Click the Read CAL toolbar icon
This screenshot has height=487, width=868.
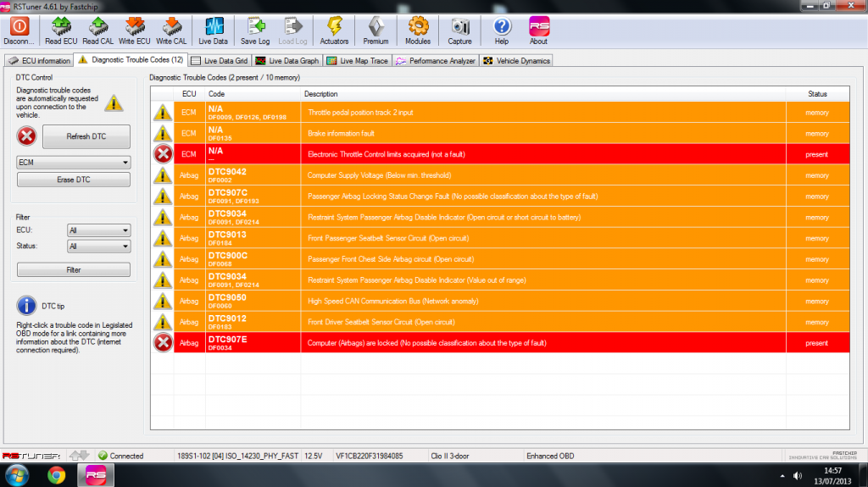click(98, 26)
